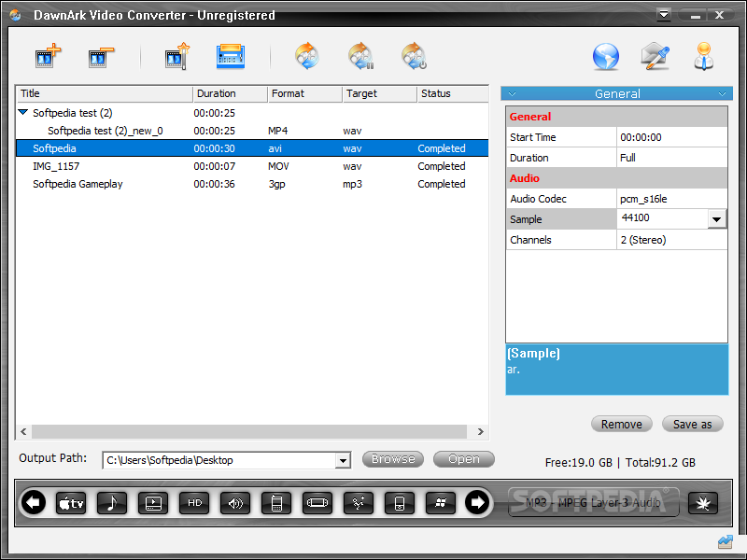This screenshot has height=560, width=747.
Task: Click the Browse button
Action: (x=393, y=459)
